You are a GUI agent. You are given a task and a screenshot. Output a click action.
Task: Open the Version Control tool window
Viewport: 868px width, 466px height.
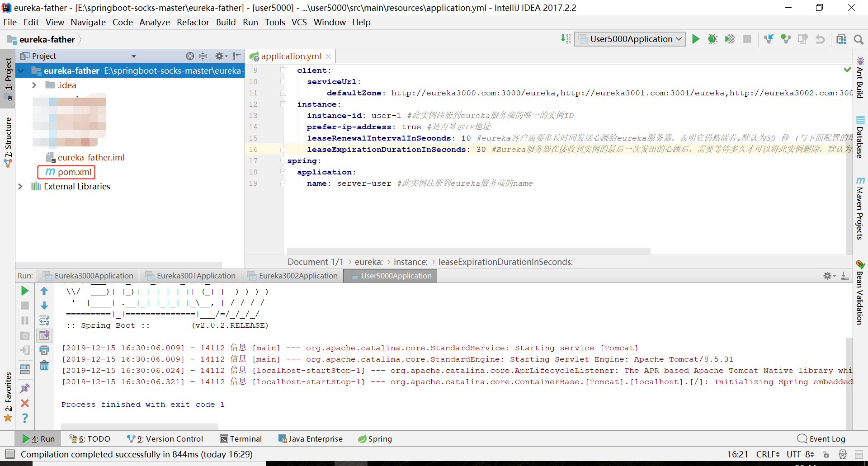tap(165, 438)
